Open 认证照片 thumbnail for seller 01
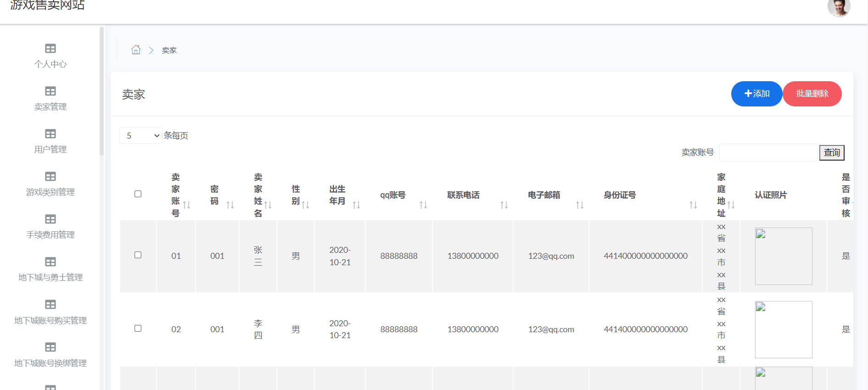This screenshot has width=868, height=390. pyautogui.click(x=784, y=256)
